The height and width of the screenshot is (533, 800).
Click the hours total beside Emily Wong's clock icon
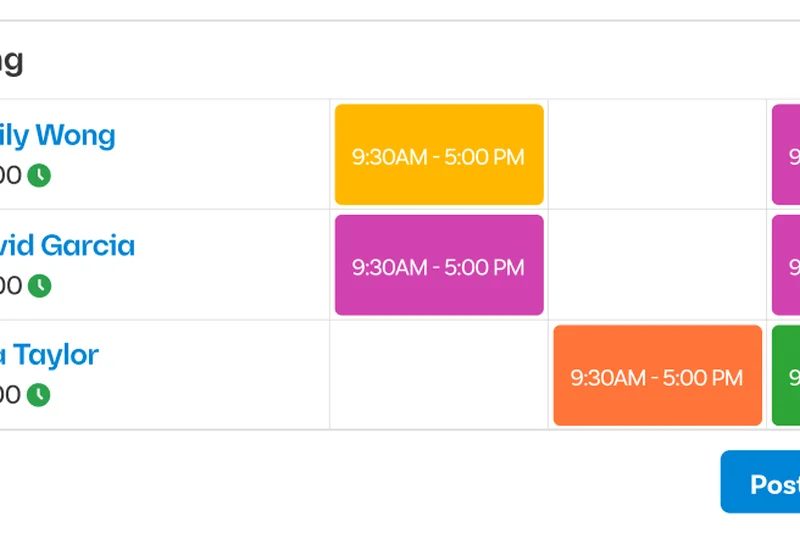coord(10,176)
